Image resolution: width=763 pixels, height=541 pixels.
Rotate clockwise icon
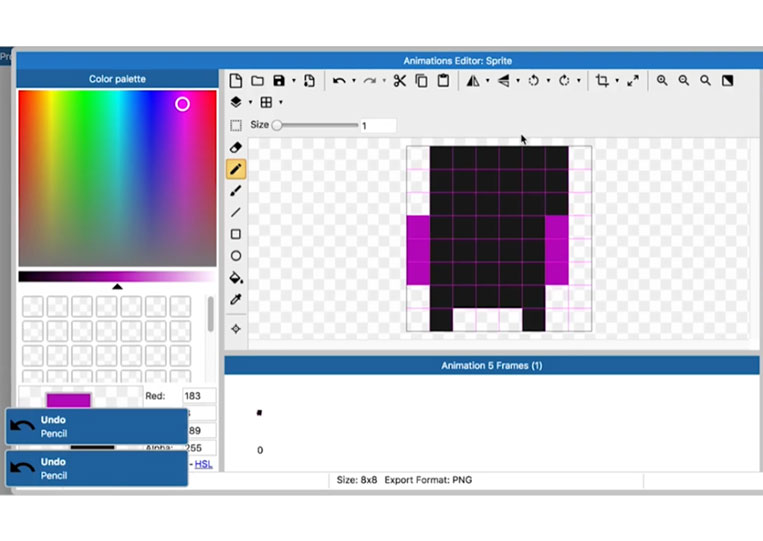pos(564,81)
